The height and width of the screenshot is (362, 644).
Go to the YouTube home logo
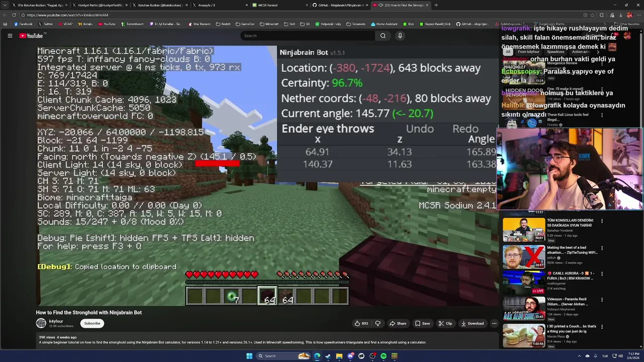coord(31,36)
